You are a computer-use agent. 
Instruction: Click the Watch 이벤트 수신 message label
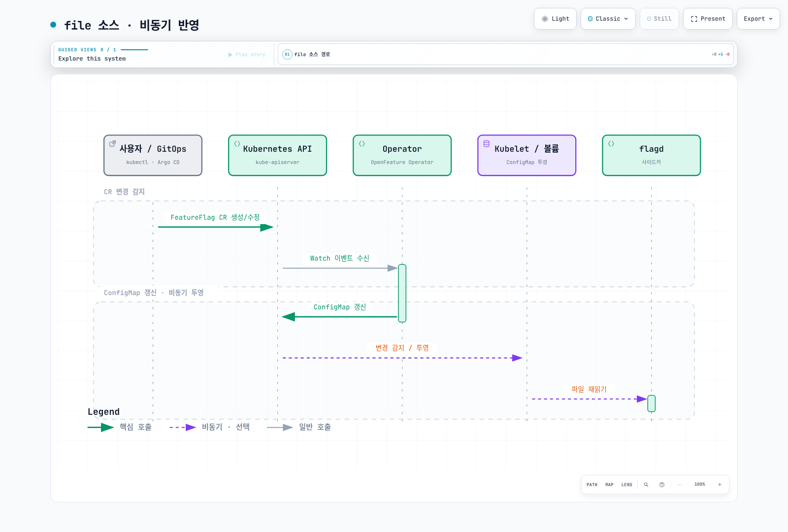coord(340,258)
